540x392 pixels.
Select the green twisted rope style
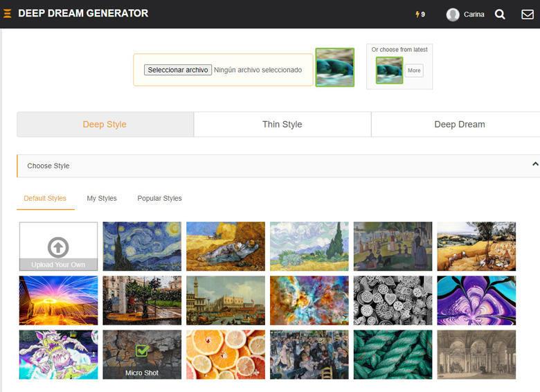(x=393, y=355)
